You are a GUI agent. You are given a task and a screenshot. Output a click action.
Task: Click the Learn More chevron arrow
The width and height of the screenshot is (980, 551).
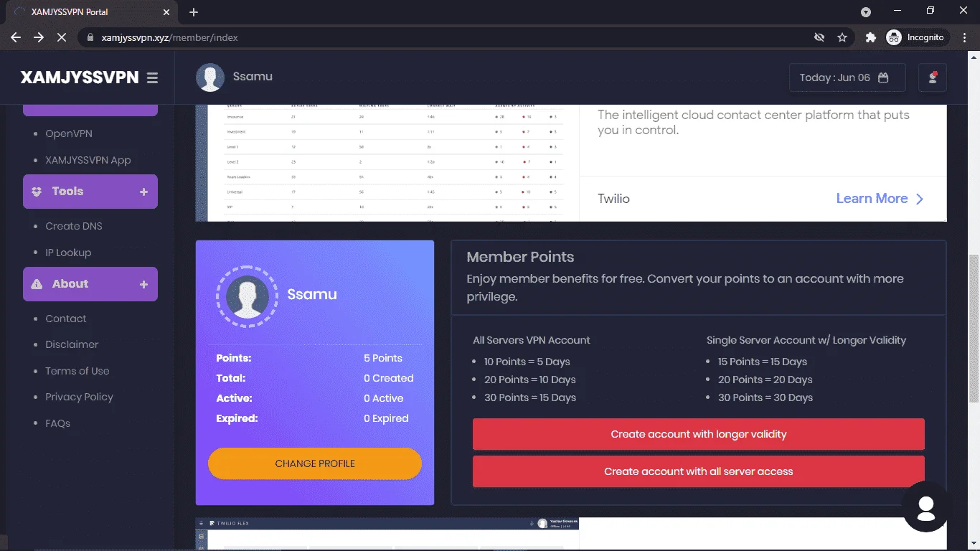pos(920,199)
